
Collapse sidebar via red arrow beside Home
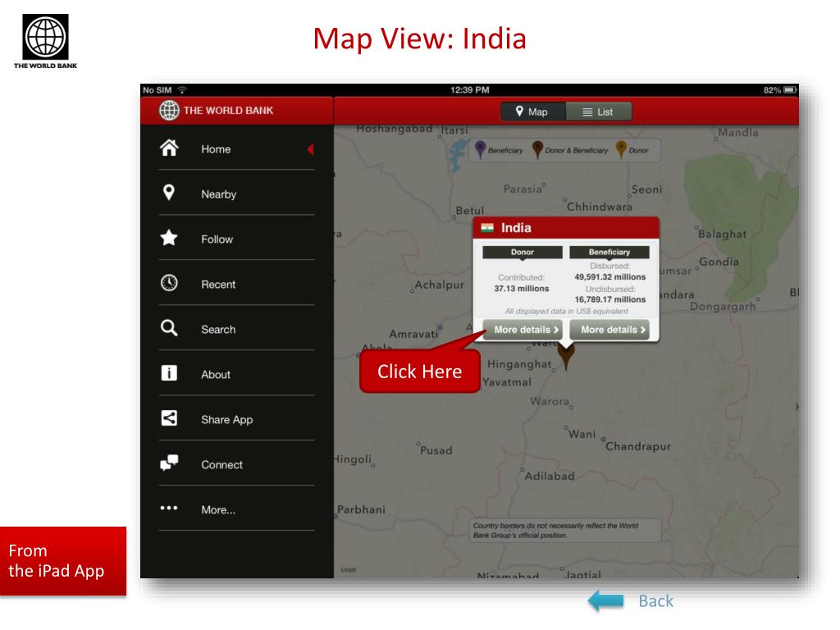[310, 149]
